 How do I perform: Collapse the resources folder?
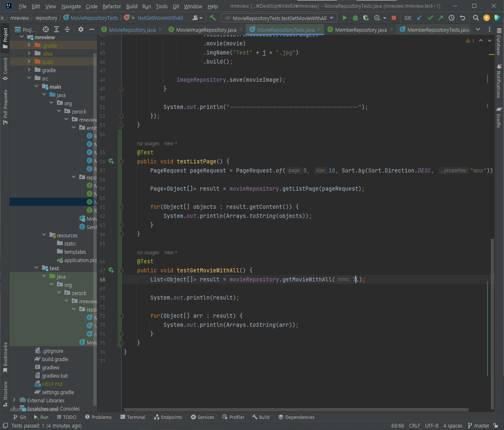click(44, 235)
